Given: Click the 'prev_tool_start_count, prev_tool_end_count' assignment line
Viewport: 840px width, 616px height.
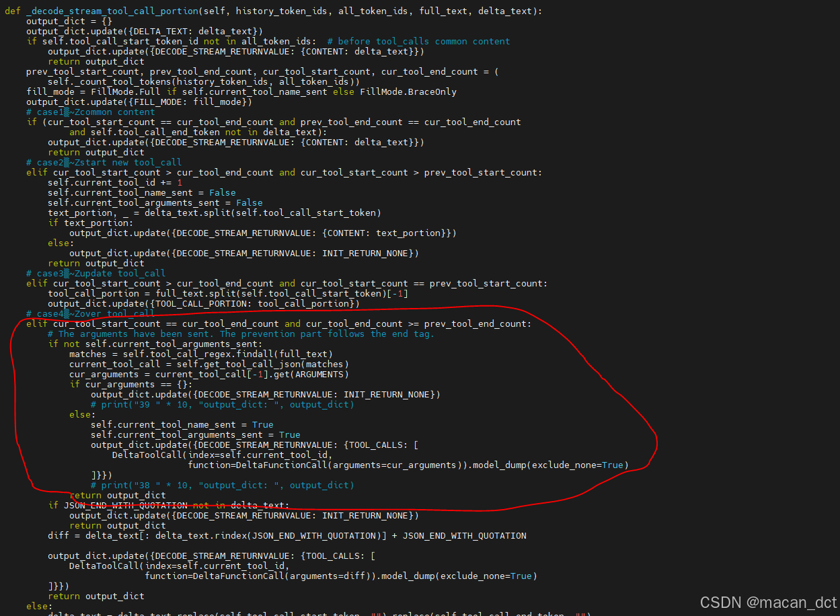Looking at the screenshot, I should (262, 71).
